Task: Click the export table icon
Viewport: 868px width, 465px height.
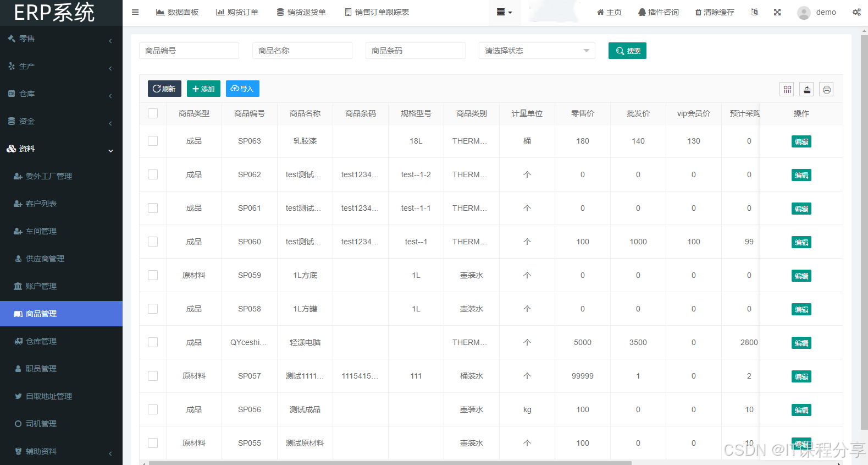Action: click(806, 89)
